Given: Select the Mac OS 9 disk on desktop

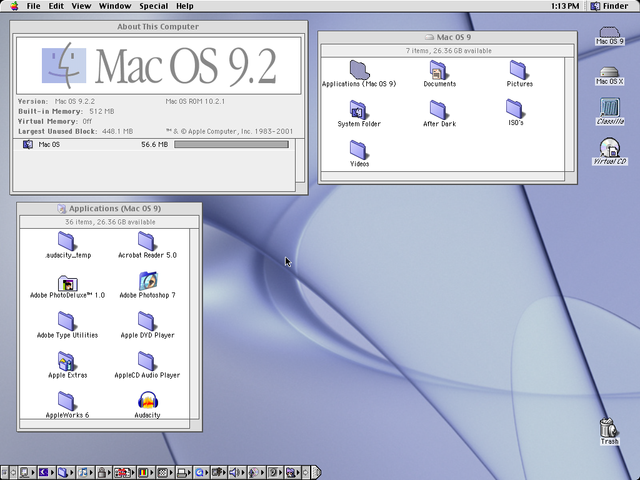Looking at the screenshot, I should 609,36.
